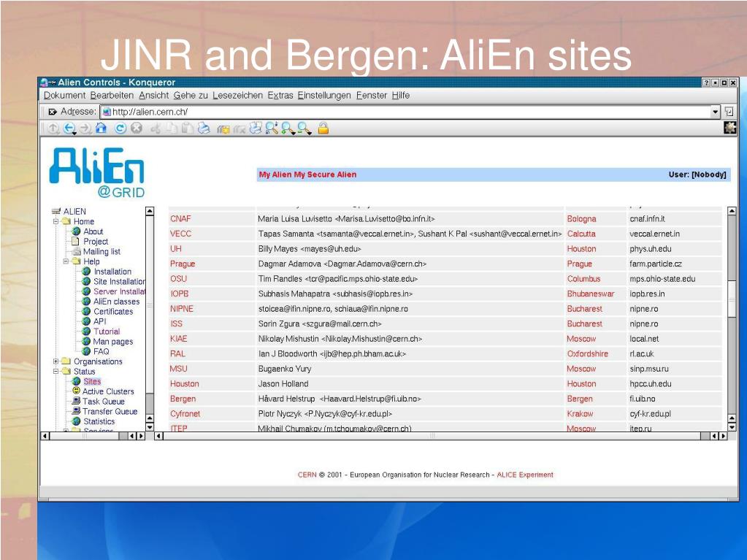The height and width of the screenshot is (560, 747).
Task: Open the Hilfe menu
Action: coord(401,95)
